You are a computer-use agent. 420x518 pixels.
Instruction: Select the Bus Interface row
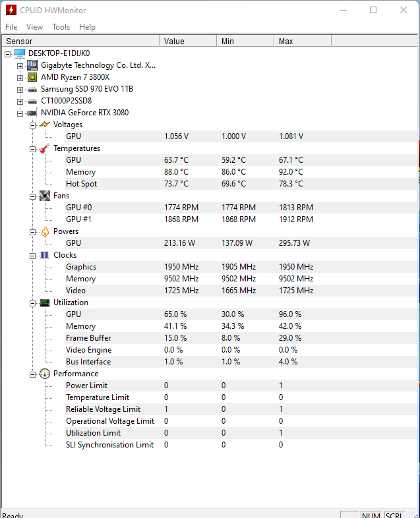coord(241,362)
